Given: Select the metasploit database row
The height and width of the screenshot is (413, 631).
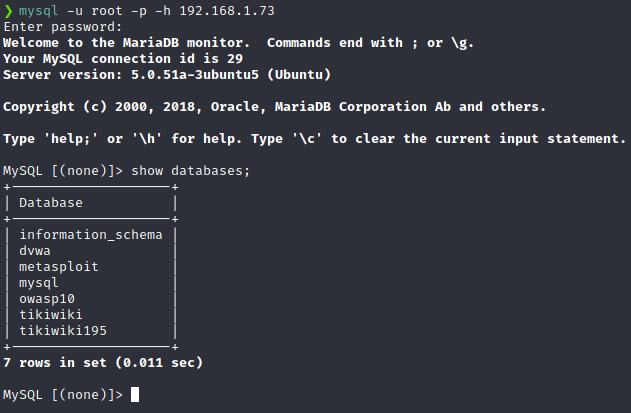Looking at the screenshot, I should (59, 267).
